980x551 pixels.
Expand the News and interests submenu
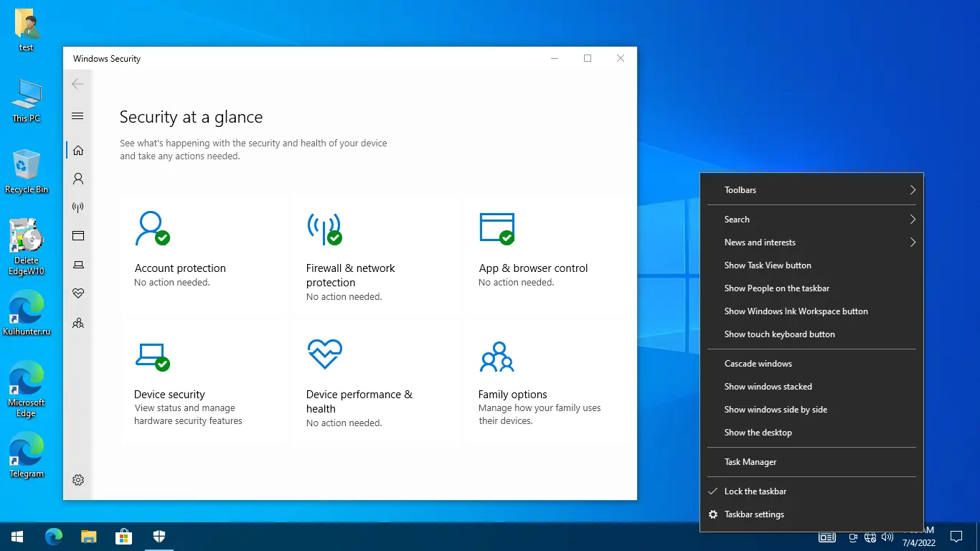811,242
